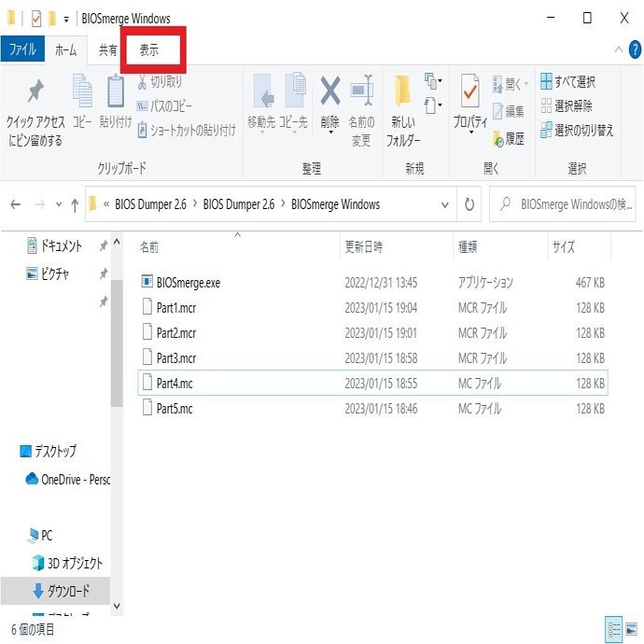Click the 2022/12/31 13:45 date cell

click(x=381, y=282)
